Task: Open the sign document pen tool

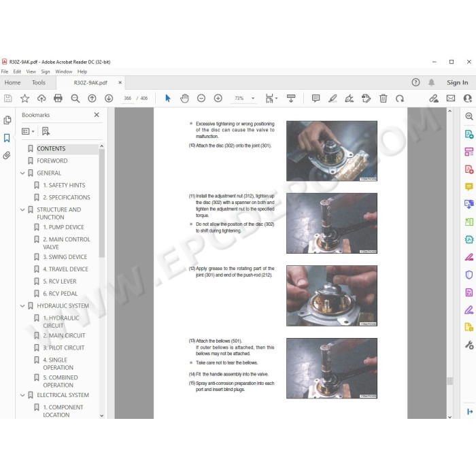Action: coord(350,99)
